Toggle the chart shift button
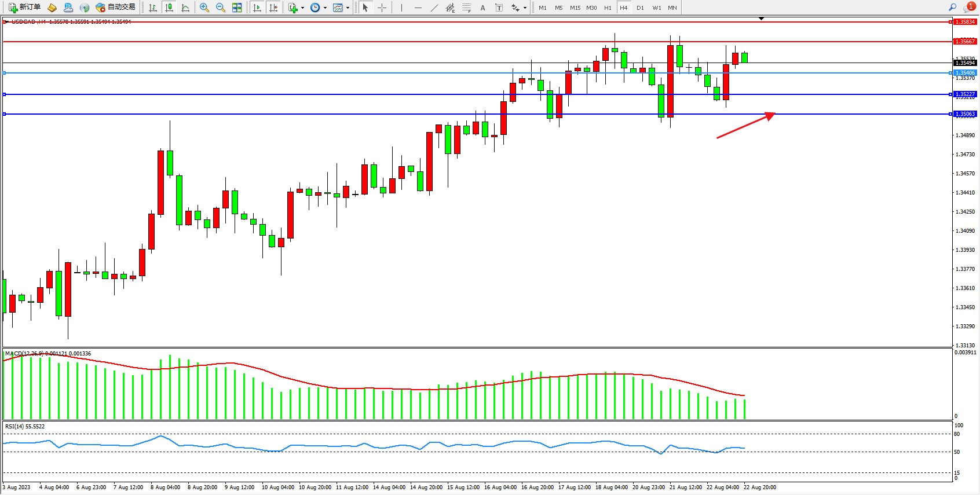The height and width of the screenshot is (495, 980). pos(273,8)
